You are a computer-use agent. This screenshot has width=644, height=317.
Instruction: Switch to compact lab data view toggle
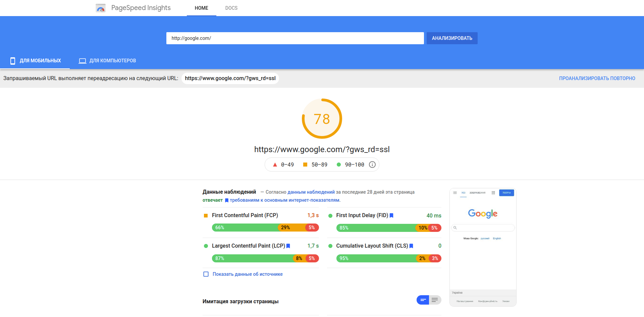pyautogui.click(x=423, y=300)
